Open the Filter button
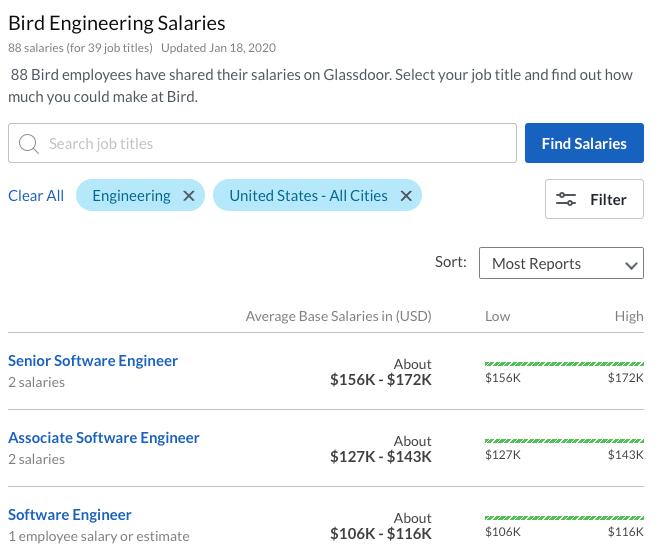659x555 pixels. pos(594,199)
